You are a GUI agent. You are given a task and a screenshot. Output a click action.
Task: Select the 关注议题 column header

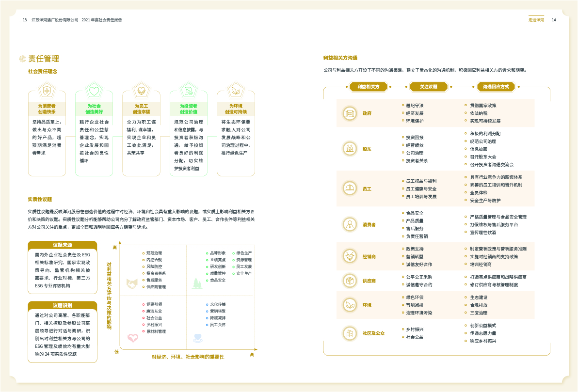click(x=428, y=87)
